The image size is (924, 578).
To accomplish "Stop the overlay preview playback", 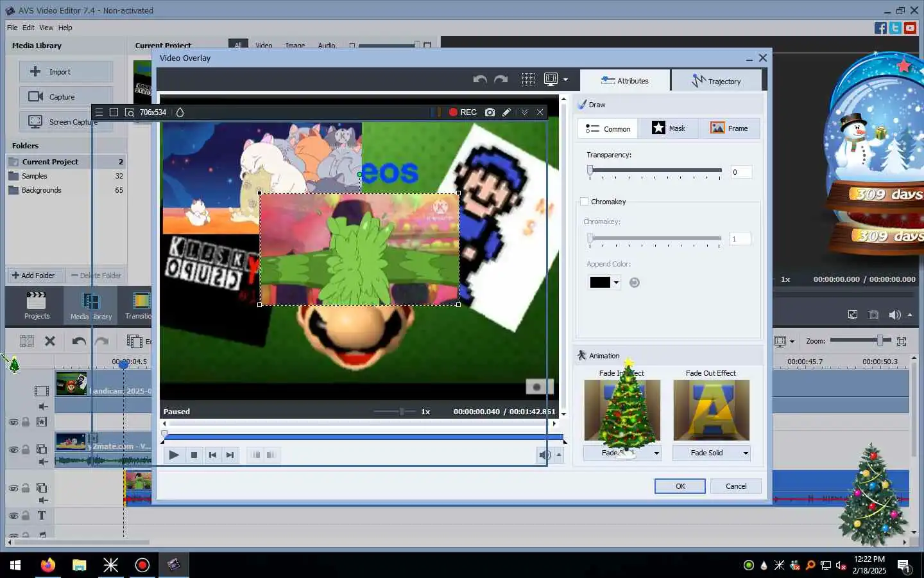I will (194, 455).
